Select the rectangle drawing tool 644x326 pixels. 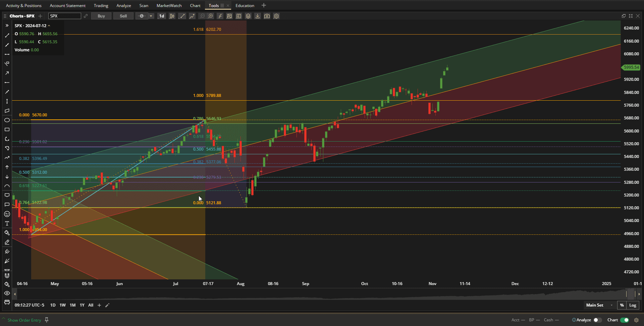(7, 129)
